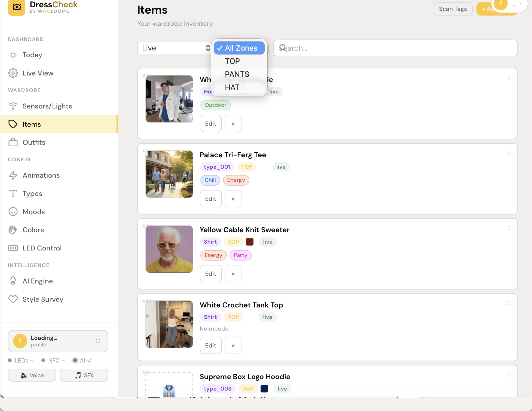532x411 pixels.
Task: Click the NFC status indicator
Action: 53,361
